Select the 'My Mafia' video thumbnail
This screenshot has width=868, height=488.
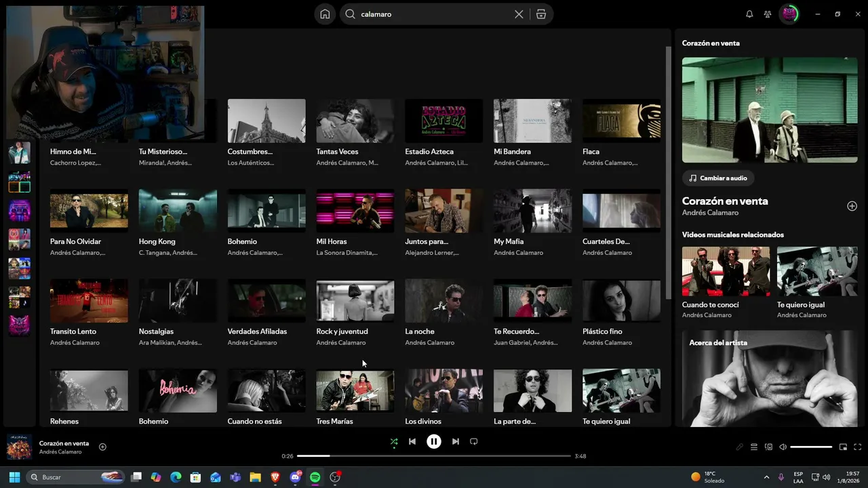[x=532, y=211]
